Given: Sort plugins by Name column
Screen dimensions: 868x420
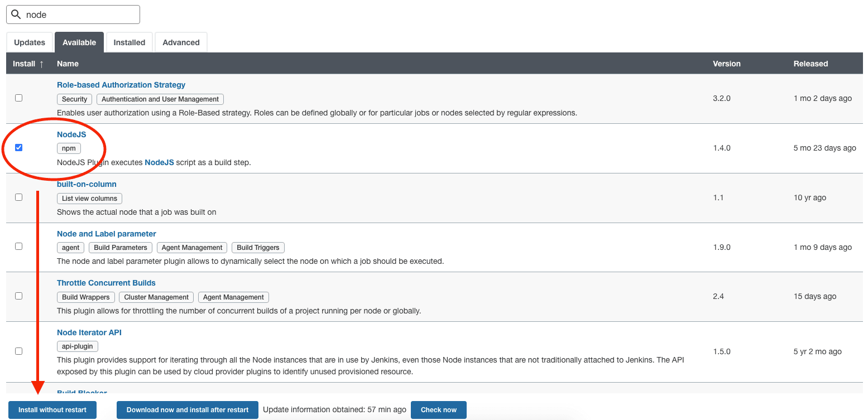Looking at the screenshot, I should [x=68, y=64].
